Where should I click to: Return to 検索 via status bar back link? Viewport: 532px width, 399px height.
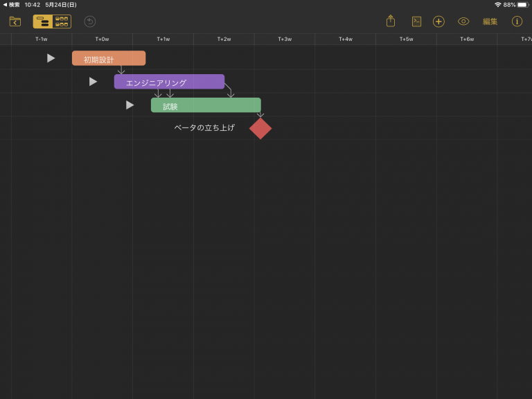pos(11,5)
